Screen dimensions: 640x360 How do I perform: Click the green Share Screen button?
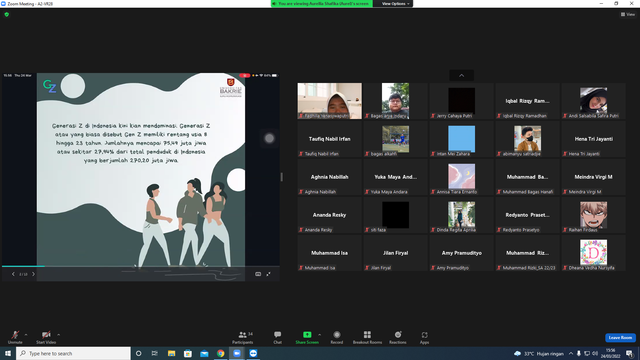click(x=307, y=337)
